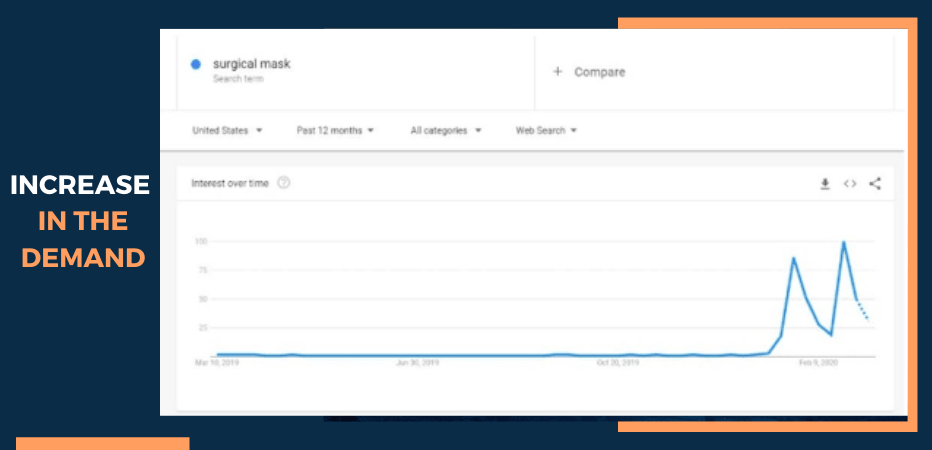Viewport: 932px width, 450px height.
Task: Select the Jun 30, 2019 date label
Action: click(x=417, y=363)
